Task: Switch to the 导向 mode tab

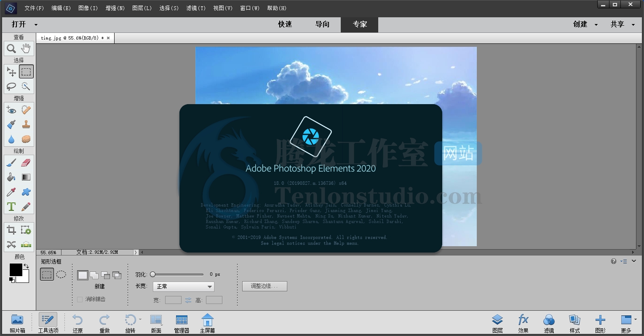Action: point(323,24)
